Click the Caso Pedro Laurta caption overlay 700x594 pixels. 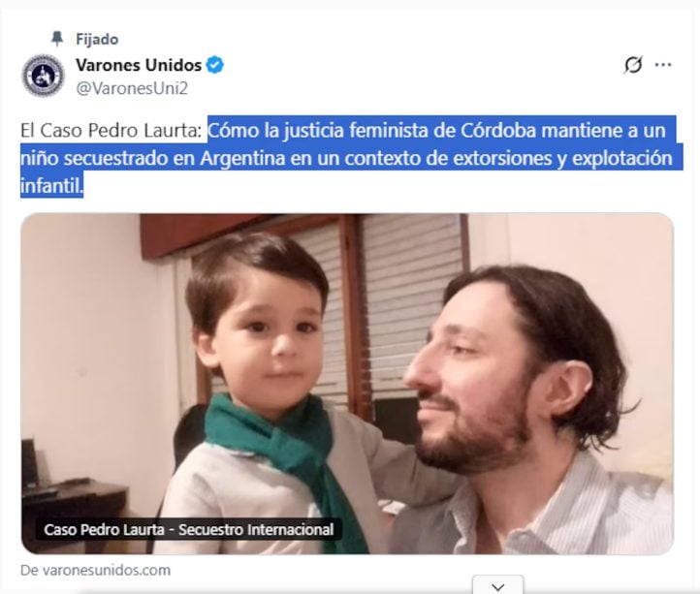click(189, 529)
